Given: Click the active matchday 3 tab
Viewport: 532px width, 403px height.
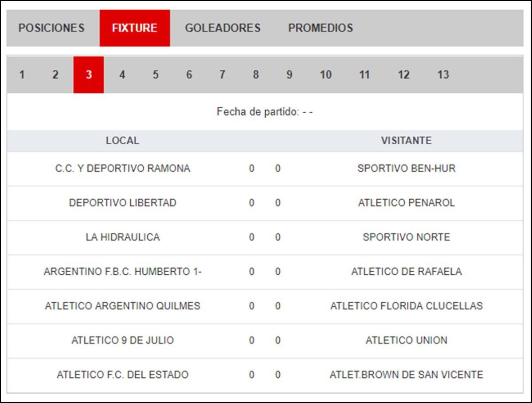Looking at the screenshot, I should pyautogui.click(x=89, y=75).
